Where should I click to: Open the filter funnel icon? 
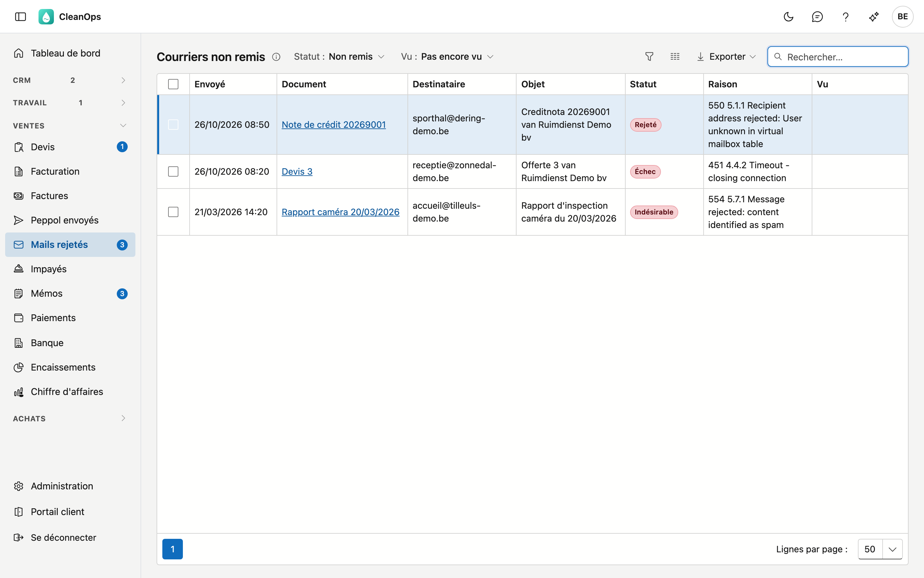[x=649, y=57]
